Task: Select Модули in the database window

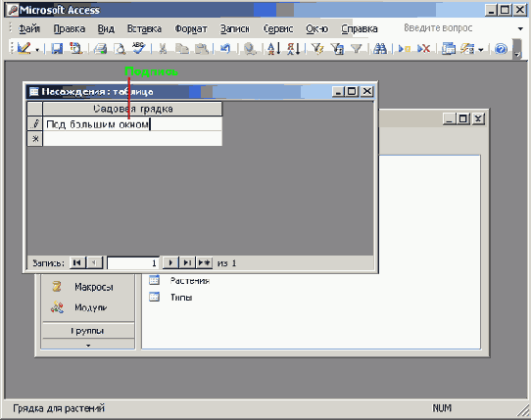Action: pyautogui.click(x=91, y=307)
